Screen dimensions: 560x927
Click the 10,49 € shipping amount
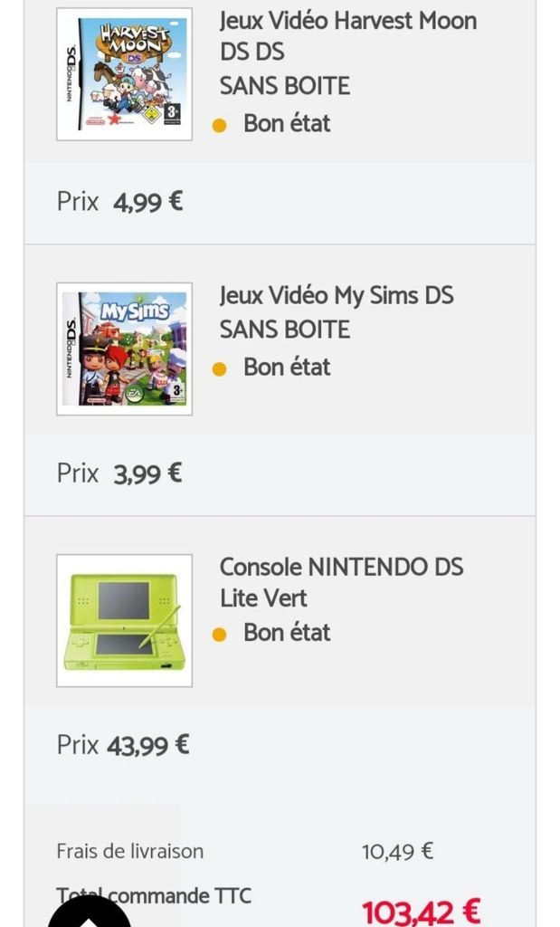(397, 851)
